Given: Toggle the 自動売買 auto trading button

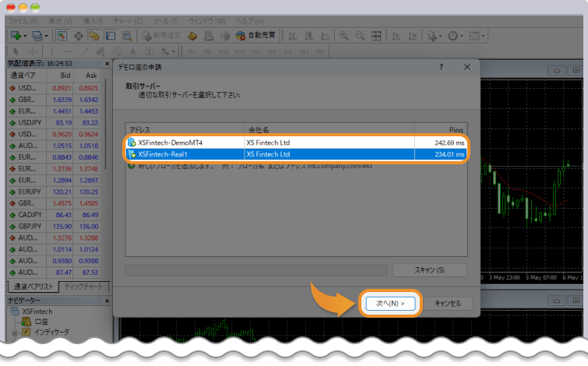Looking at the screenshot, I should pos(255,36).
